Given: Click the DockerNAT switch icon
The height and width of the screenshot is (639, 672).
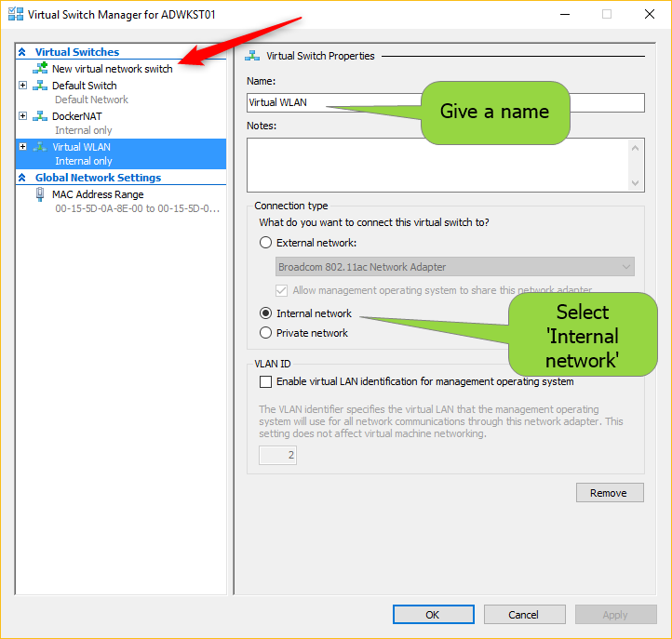Looking at the screenshot, I should tap(40, 116).
